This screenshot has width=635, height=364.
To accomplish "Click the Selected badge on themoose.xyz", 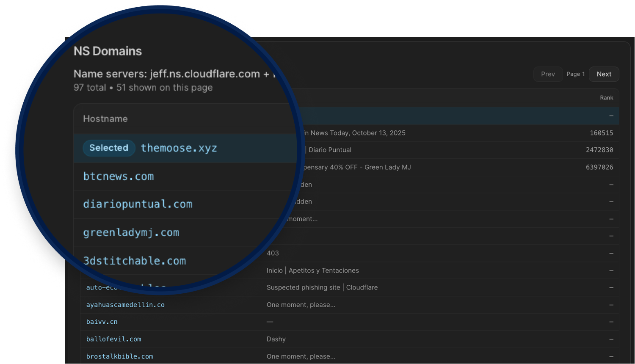I will coord(109,148).
